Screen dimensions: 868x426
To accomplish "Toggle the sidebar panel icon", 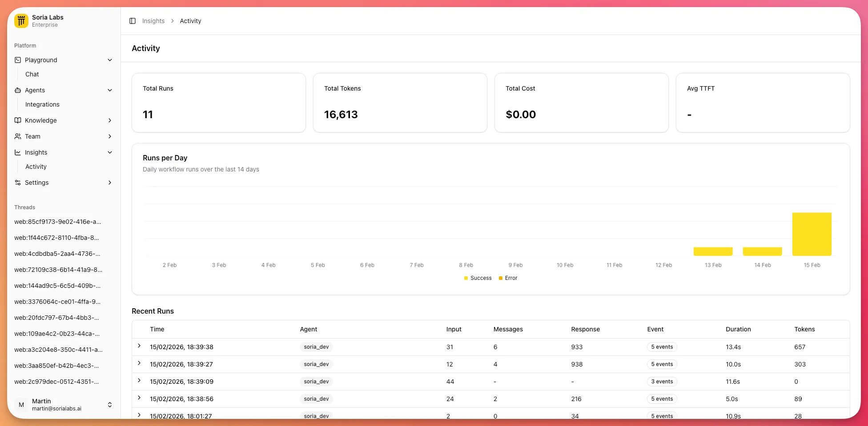I will tap(133, 21).
